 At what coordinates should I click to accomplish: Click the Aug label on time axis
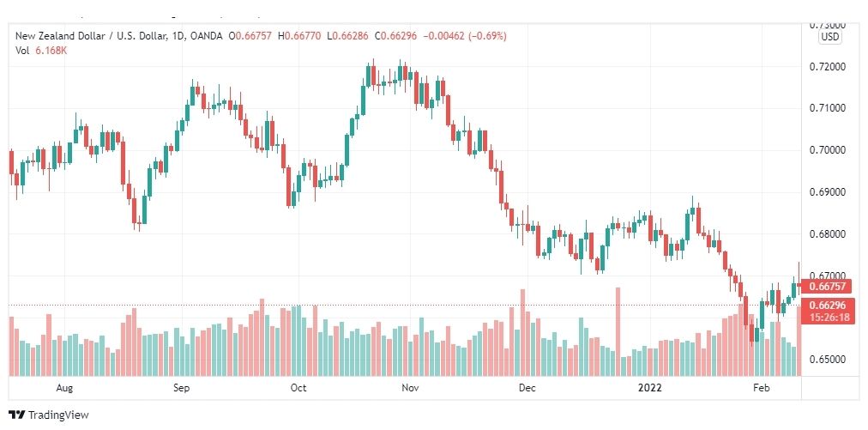64,388
